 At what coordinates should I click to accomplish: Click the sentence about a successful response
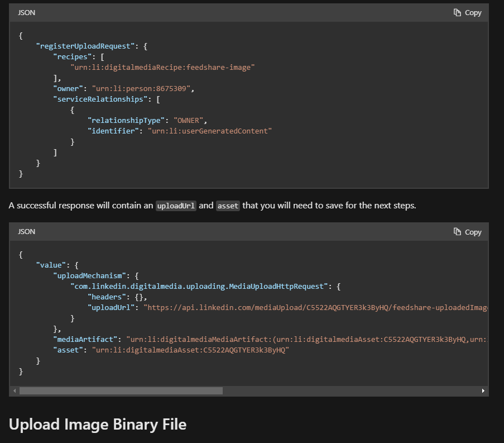pyautogui.click(x=212, y=206)
